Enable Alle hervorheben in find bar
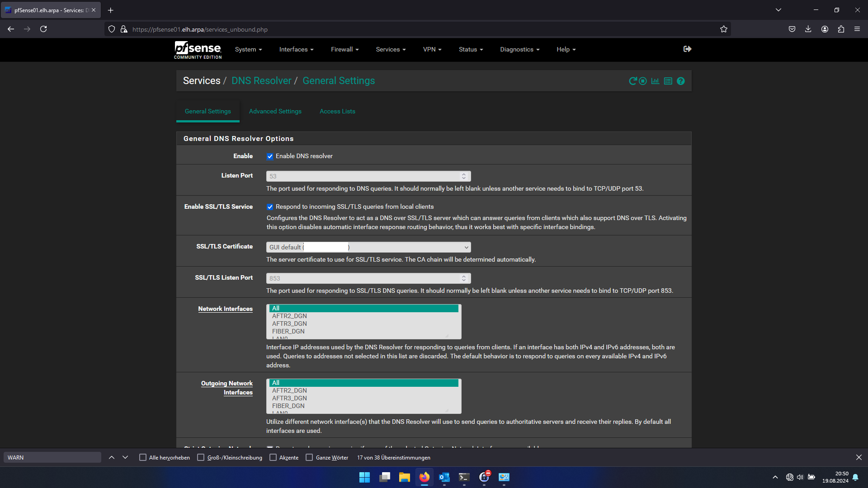The image size is (868, 488). [143, 458]
